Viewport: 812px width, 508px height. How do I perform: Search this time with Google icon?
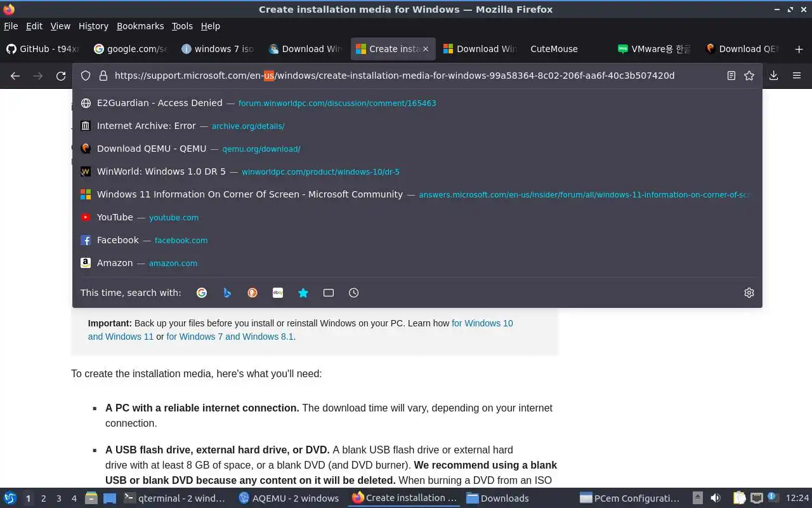coord(202,293)
